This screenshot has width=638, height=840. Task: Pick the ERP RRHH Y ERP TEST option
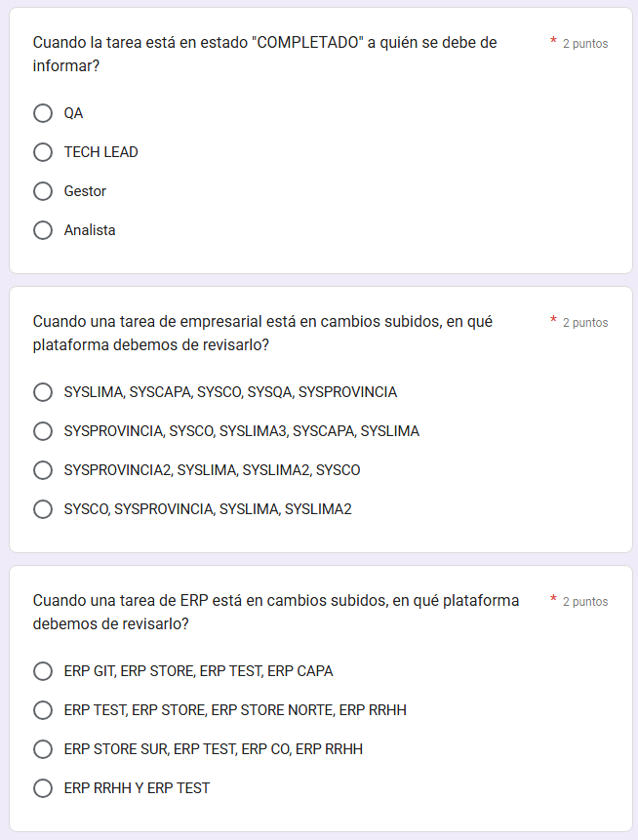coord(43,788)
